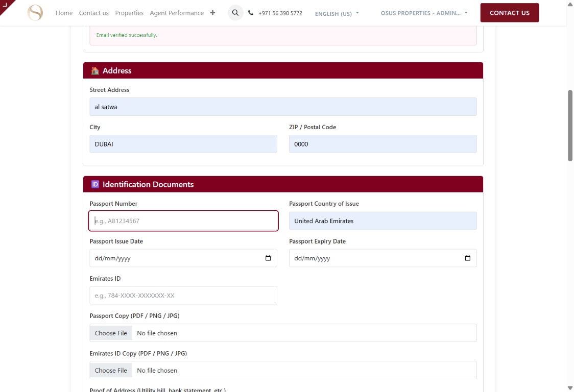Screen dimensions: 574x392
Task: Click the Passport Expiry Date field
Action: point(383,258)
